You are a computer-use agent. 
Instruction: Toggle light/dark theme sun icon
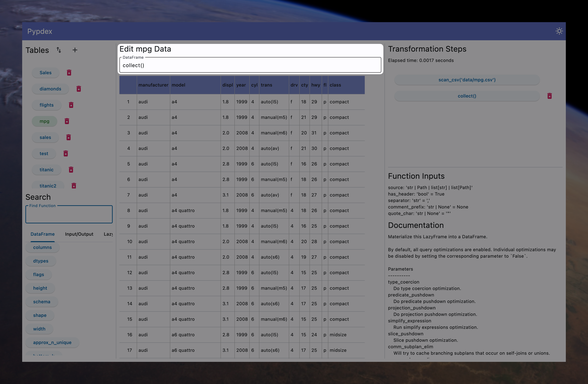click(559, 31)
